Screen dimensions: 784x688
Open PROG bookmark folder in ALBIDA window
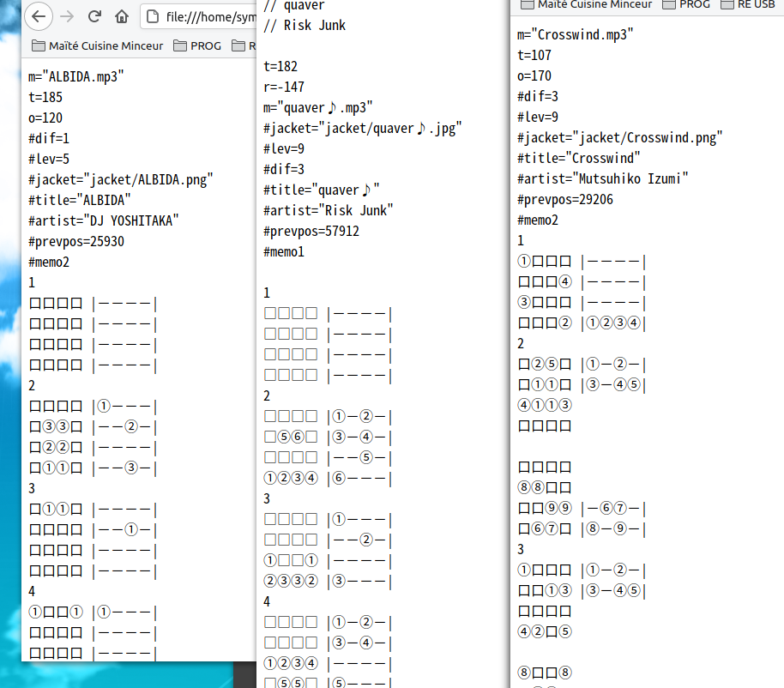pyautogui.click(x=198, y=45)
